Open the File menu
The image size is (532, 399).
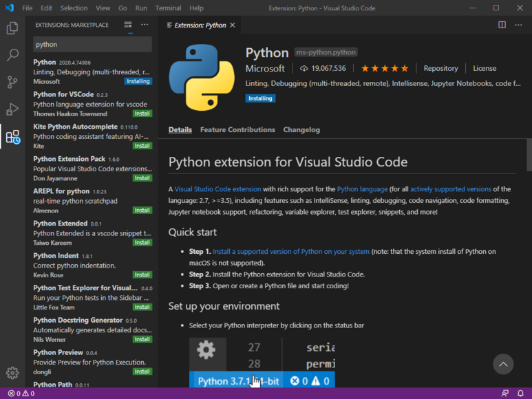click(x=27, y=8)
